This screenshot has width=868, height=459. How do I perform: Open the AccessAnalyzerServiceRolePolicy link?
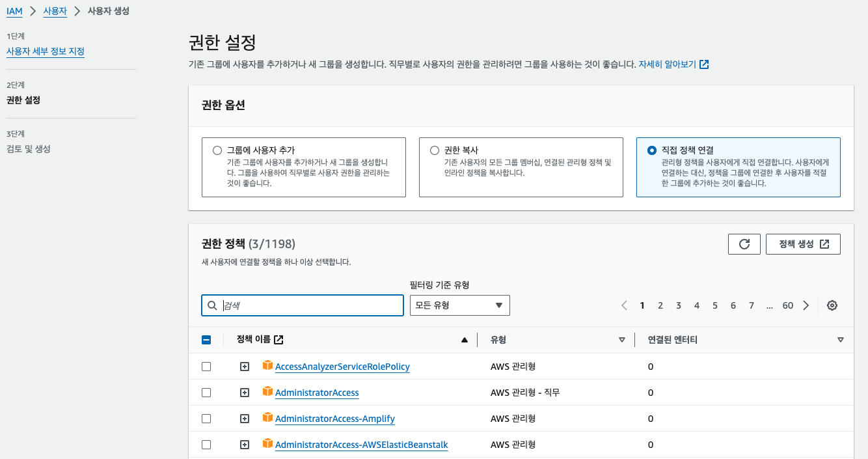click(x=342, y=367)
